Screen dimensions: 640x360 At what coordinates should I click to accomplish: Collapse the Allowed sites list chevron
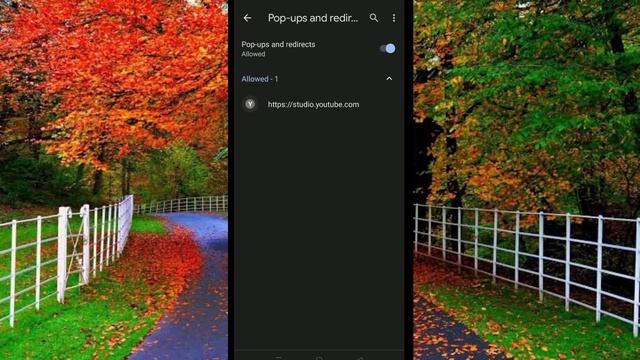pyautogui.click(x=389, y=78)
